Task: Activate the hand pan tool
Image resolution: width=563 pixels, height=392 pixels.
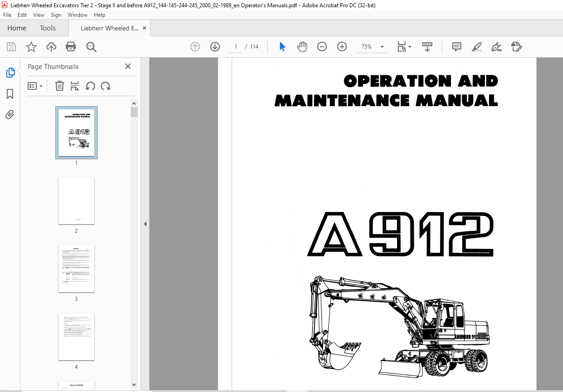Action: pyautogui.click(x=302, y=47)
